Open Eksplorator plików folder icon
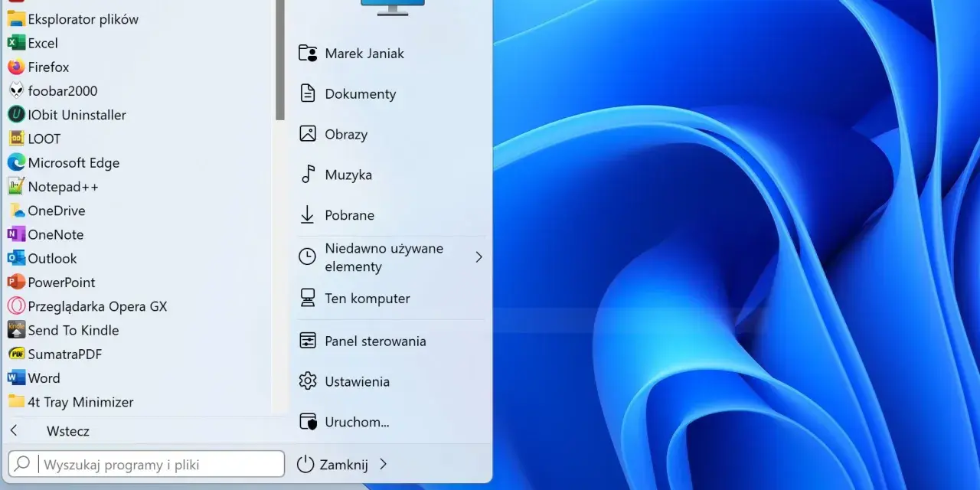This screenshot has height=490, width=980. tap(16, 19)
